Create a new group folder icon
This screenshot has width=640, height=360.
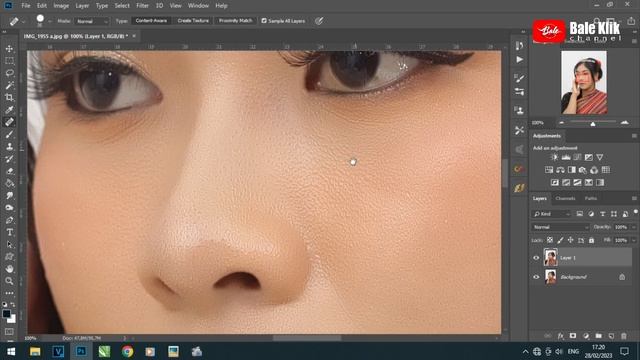[598, 336]
